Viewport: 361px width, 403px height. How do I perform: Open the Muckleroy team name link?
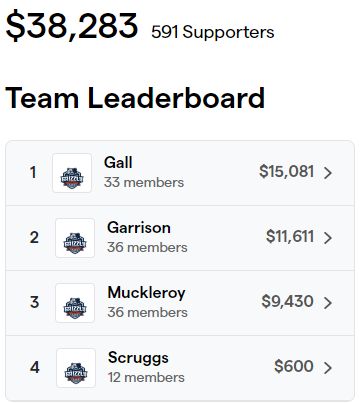(x=146, y=293)
